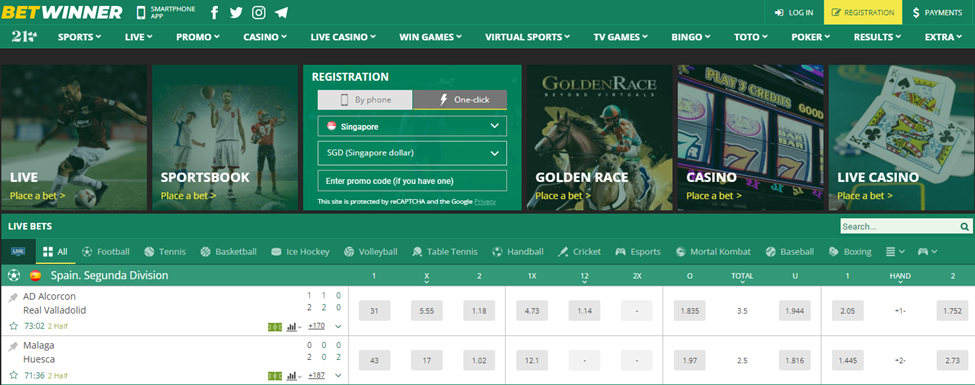
Task: Select the Boxing filter
Action: point(850,252)
